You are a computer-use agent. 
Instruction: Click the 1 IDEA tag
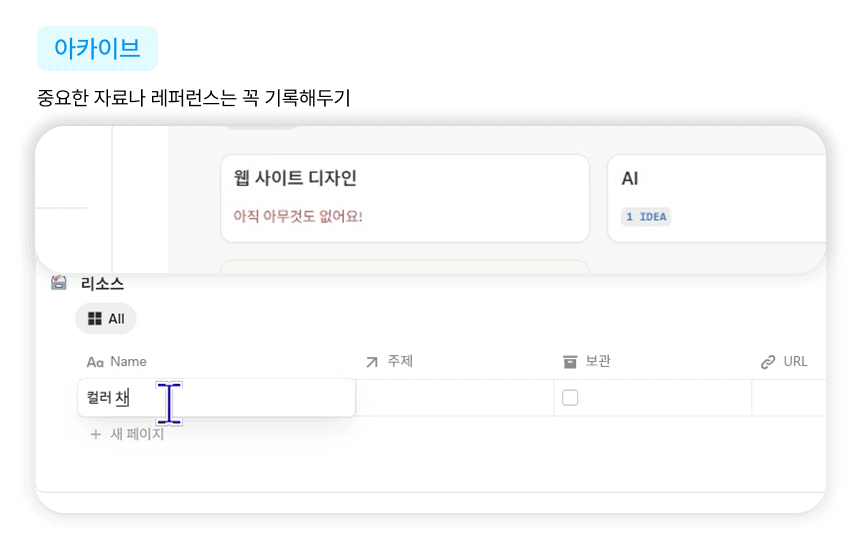(x=645, y=216)
